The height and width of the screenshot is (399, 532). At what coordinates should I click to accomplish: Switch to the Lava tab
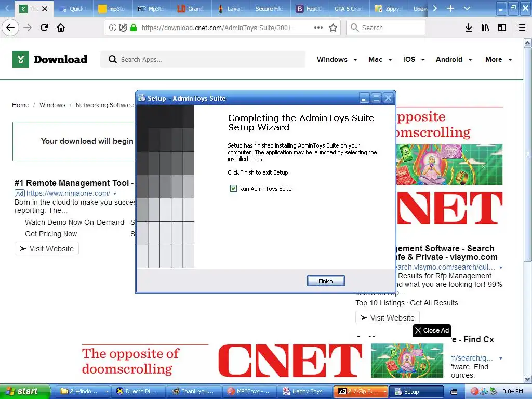coord(230,9)
